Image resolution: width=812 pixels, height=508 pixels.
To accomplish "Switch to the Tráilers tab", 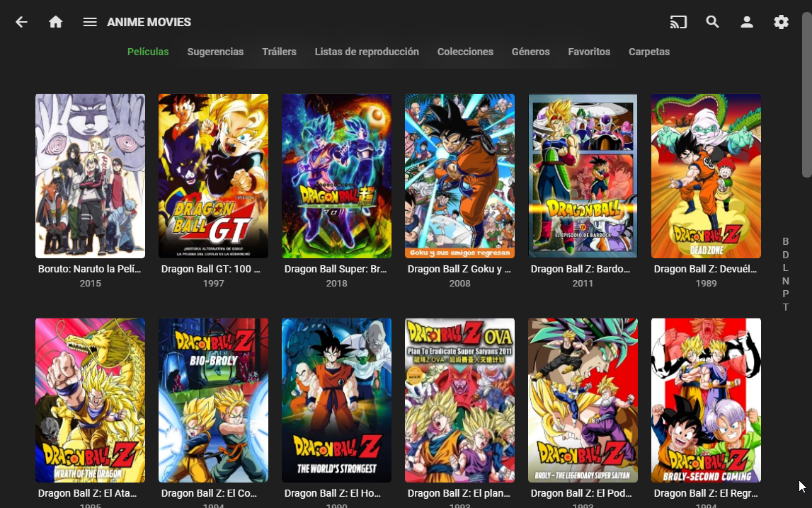I will tap(279, 52).
